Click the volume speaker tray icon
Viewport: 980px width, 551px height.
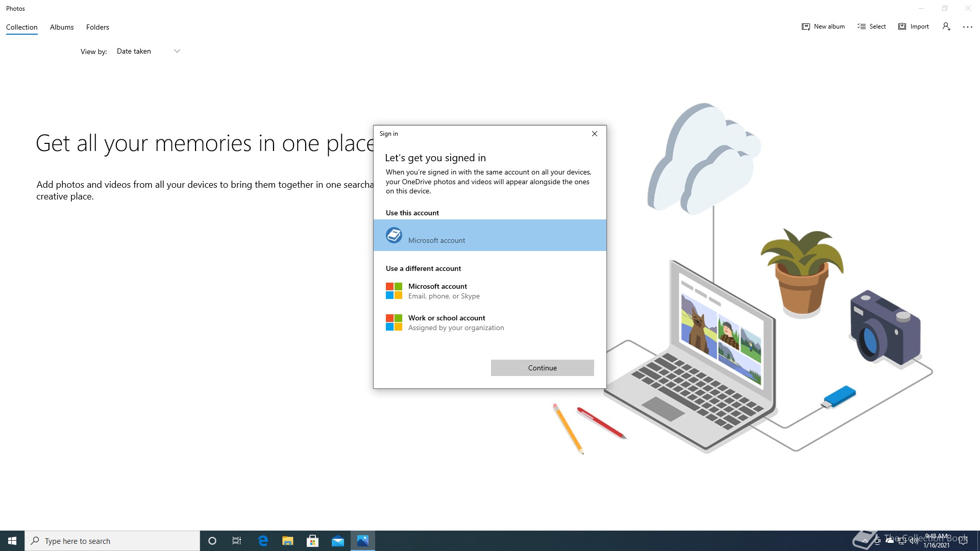(914, 541)
